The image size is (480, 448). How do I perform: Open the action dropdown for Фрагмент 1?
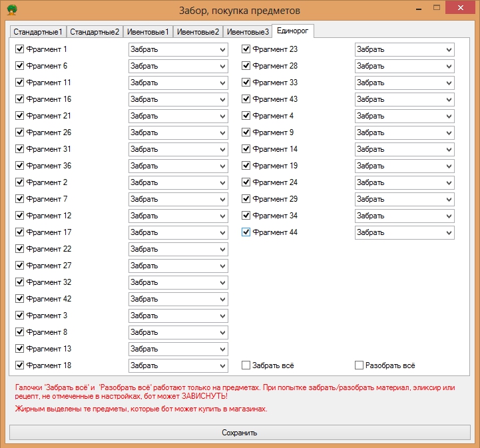(x=178, y=49)
